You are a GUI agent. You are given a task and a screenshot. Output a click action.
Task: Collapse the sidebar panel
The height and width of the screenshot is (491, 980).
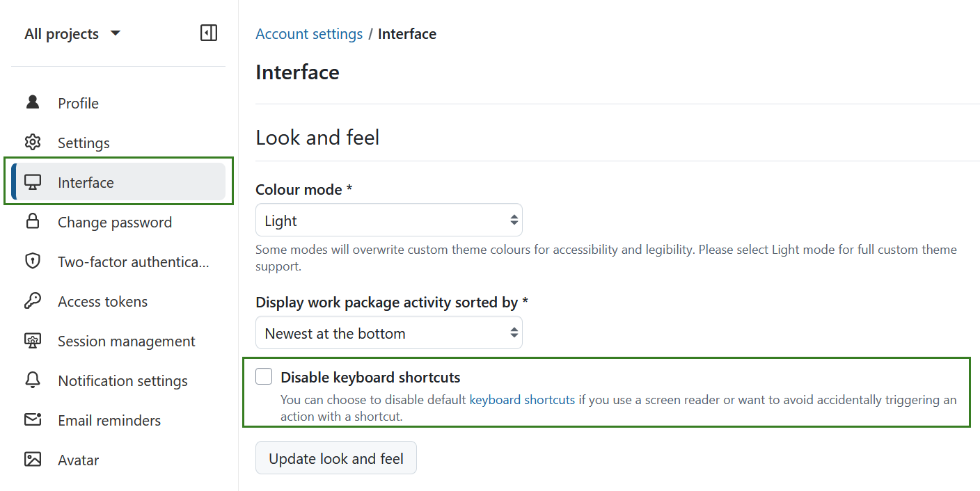coord(208,32)
